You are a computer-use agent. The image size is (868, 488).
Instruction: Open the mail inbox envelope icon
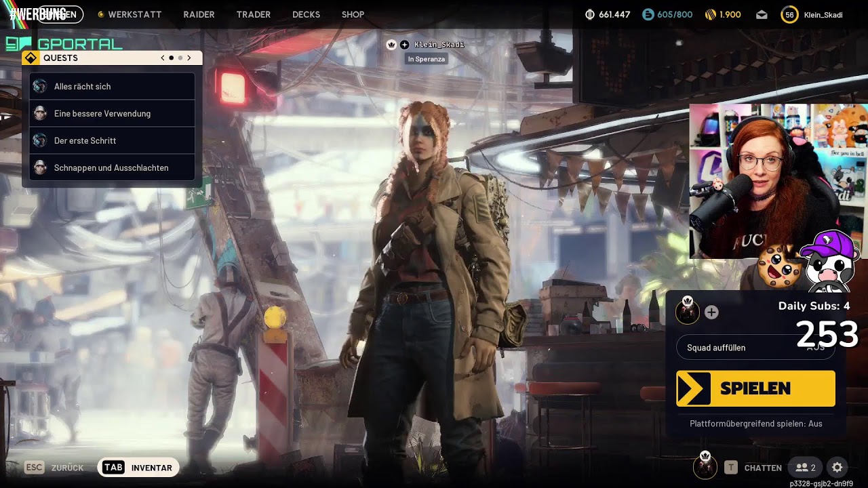coord(762,14)
